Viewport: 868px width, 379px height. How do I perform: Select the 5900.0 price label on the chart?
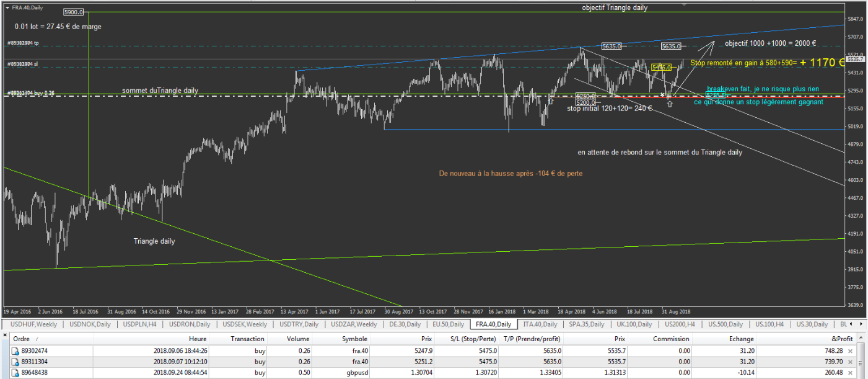[x=73, y=12]
